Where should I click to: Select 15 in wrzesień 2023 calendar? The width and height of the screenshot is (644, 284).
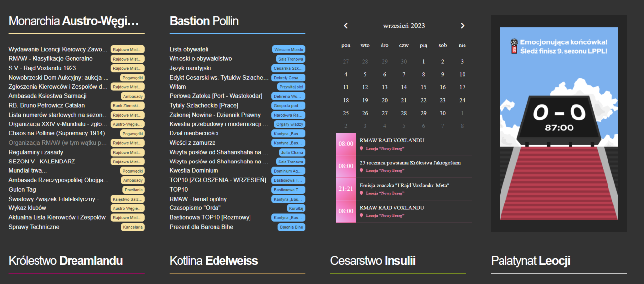click(423, 87)
